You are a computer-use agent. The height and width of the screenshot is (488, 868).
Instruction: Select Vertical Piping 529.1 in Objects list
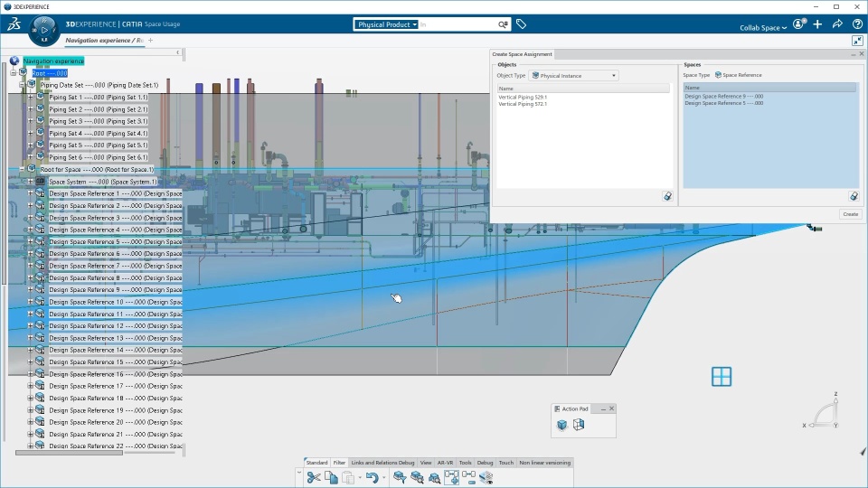point(523,97)
